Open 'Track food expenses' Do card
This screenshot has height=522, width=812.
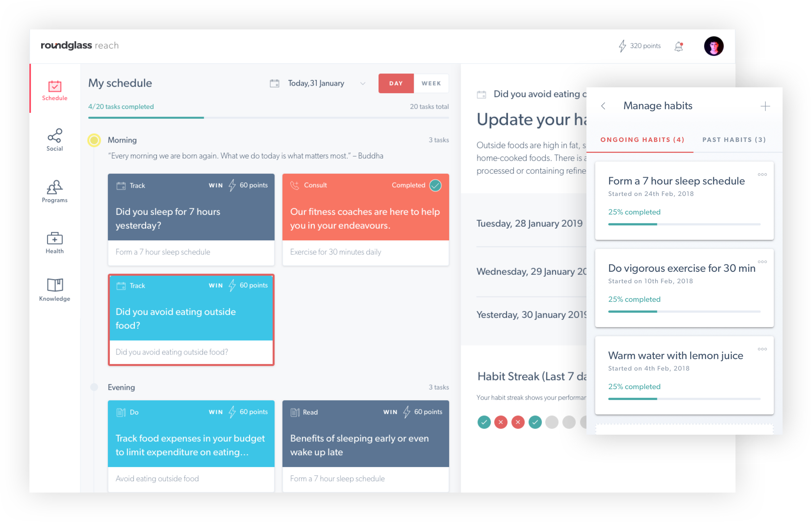191,446
